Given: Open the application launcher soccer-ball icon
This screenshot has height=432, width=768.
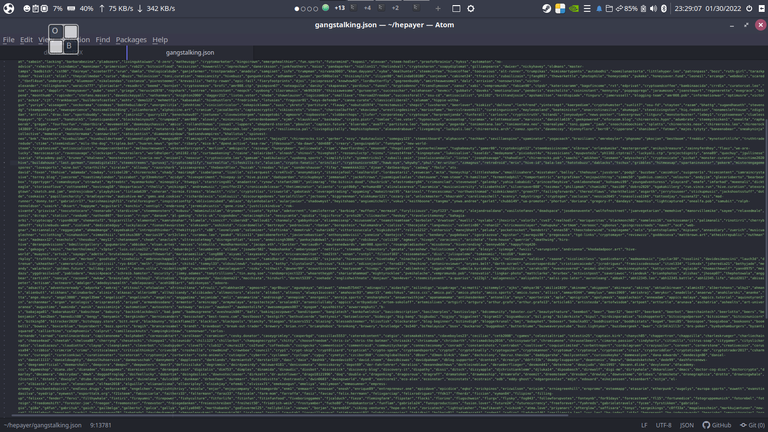Looking at the screenshot, I should (8, 8).
